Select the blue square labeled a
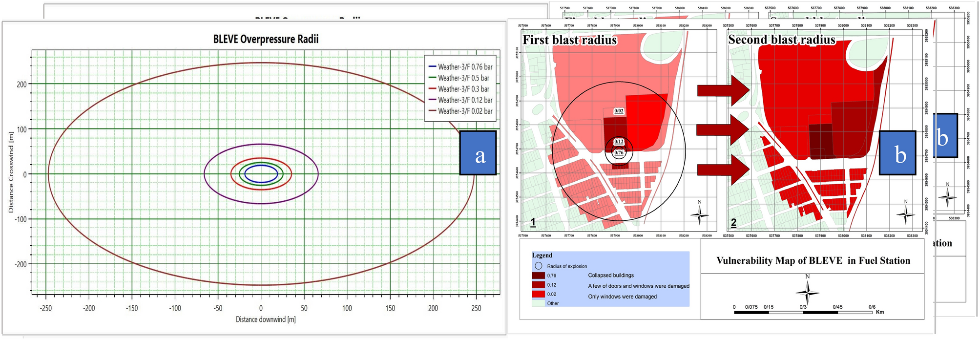Viewport: 980px width, 340px height. coord(478,153)
